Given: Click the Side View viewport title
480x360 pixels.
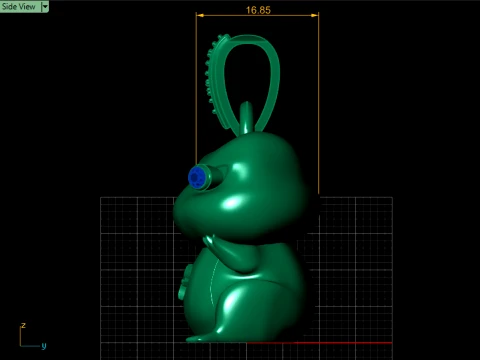Looking at the screenshot, I should point(19,6).
